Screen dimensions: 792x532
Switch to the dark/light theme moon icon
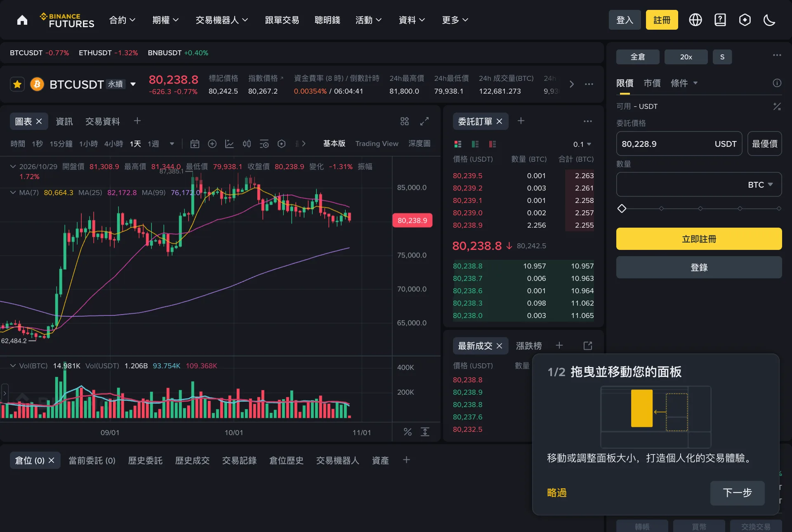click(x=769, y=20)
